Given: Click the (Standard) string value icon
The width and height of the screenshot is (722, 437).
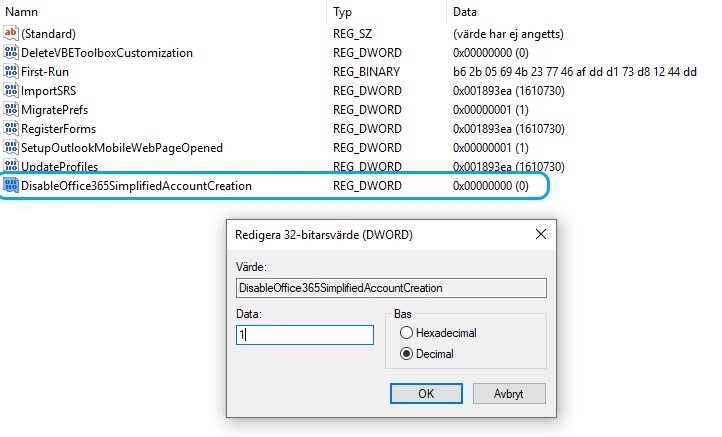Looking at the screenshot, I should pyautogui.click(x=11, y=33).
